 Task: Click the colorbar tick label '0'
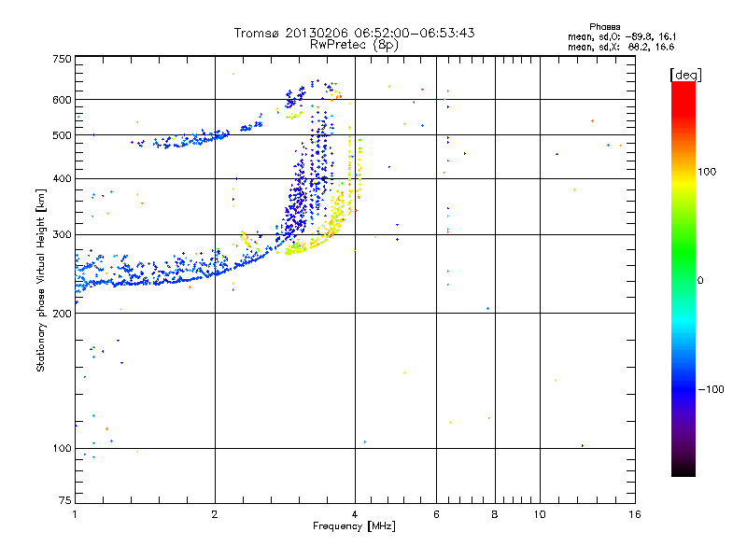click(x=700, y=281)
